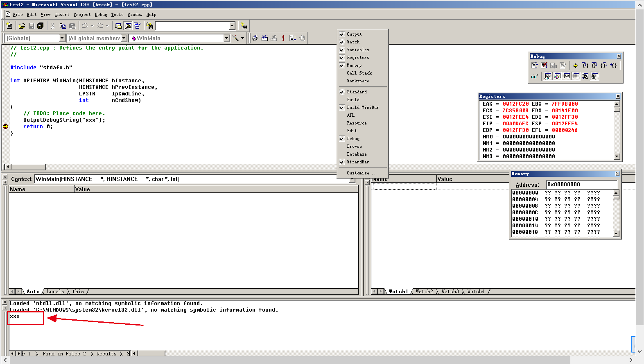This screenshot has height=364, width=644.
Task: Switch to the Watch2 tab
Action: (x=424, y=292)
